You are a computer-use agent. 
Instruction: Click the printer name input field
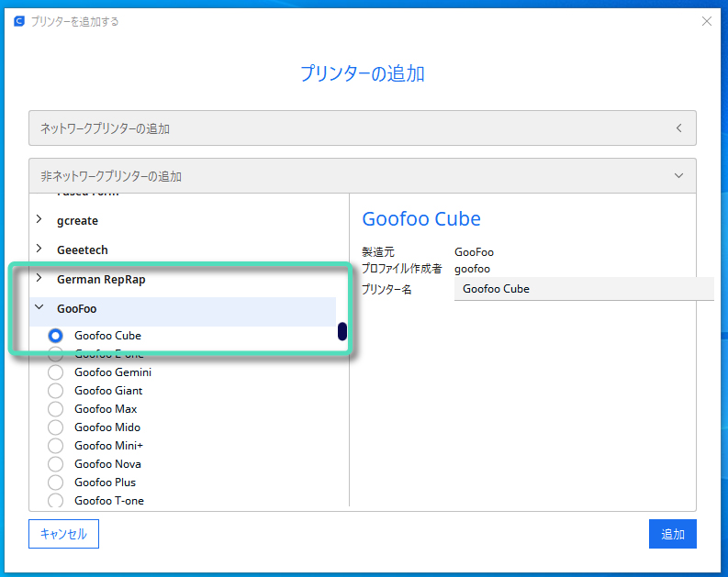pyautogui.click(x=584, y=289)
